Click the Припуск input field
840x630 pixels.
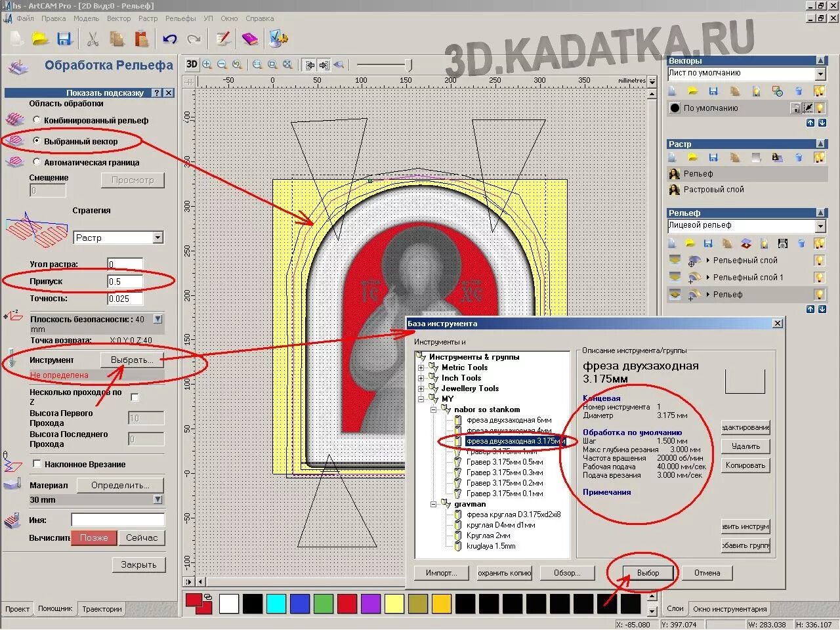coord(125,282)
